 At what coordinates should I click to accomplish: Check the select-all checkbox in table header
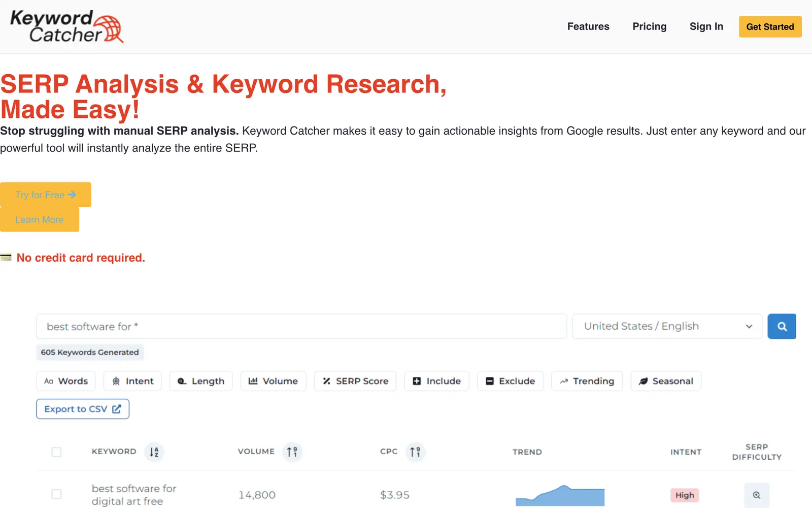[x=56, y=452]
